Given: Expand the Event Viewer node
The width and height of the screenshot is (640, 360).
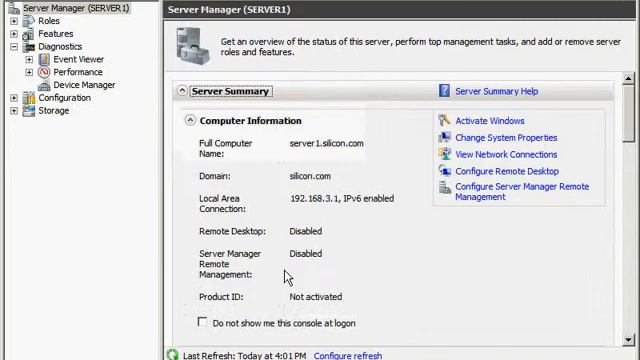Looking at the screenshot, I should pos(29,60).
